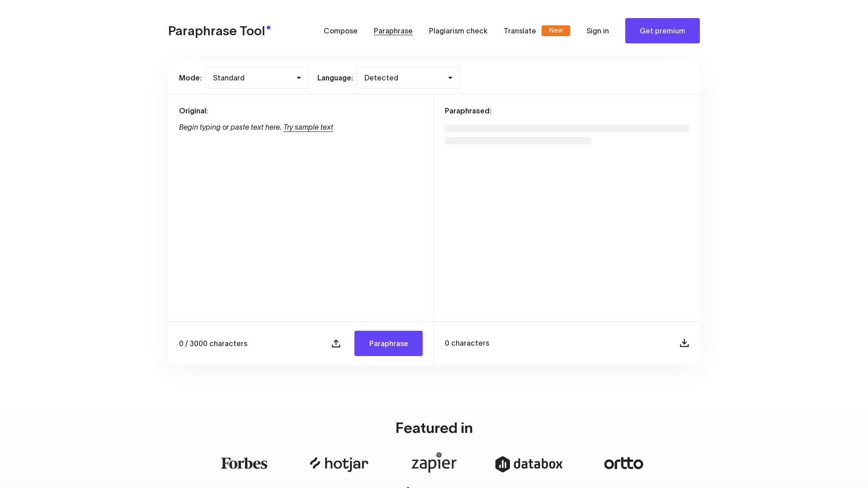Click the hotjar logo

tap(339, 464)
